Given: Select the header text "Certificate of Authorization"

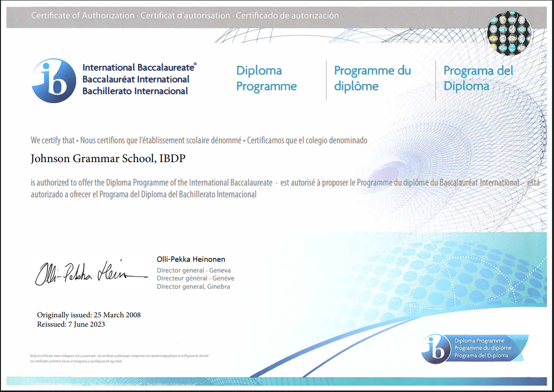Looking at the screenshot, I should coord(83,16).
